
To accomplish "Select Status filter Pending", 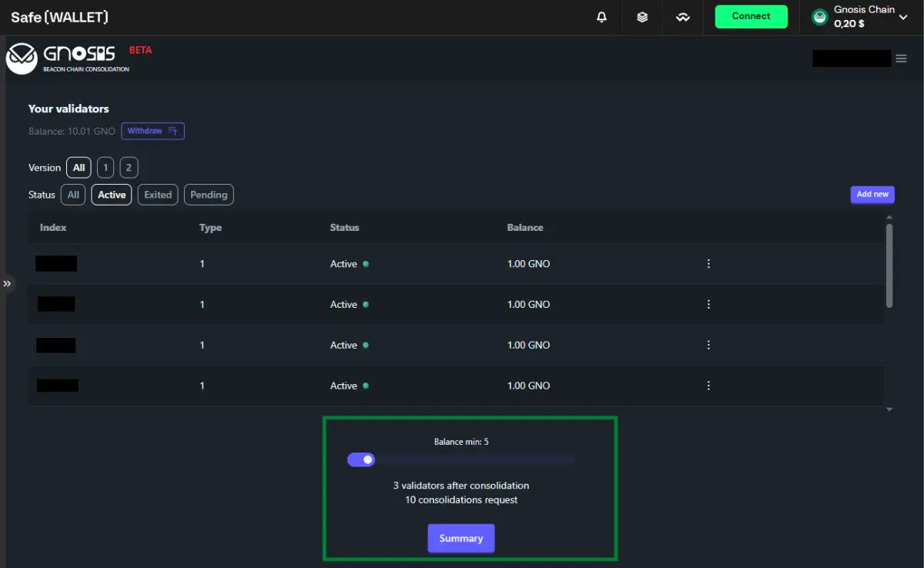I will point(209,195).
